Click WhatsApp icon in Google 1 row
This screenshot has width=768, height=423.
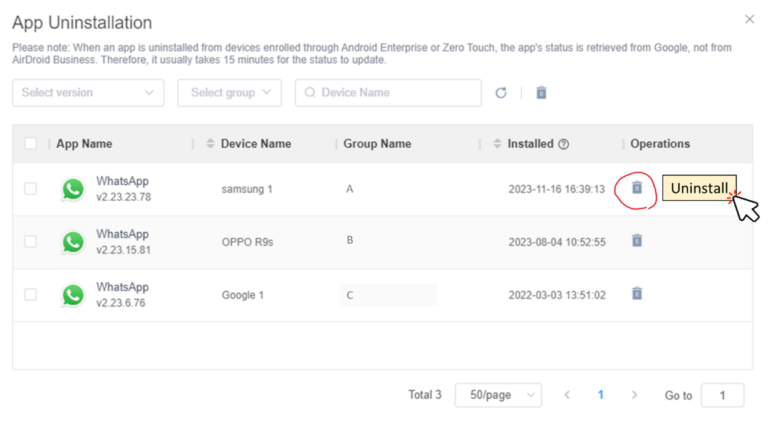coord(73,295)
